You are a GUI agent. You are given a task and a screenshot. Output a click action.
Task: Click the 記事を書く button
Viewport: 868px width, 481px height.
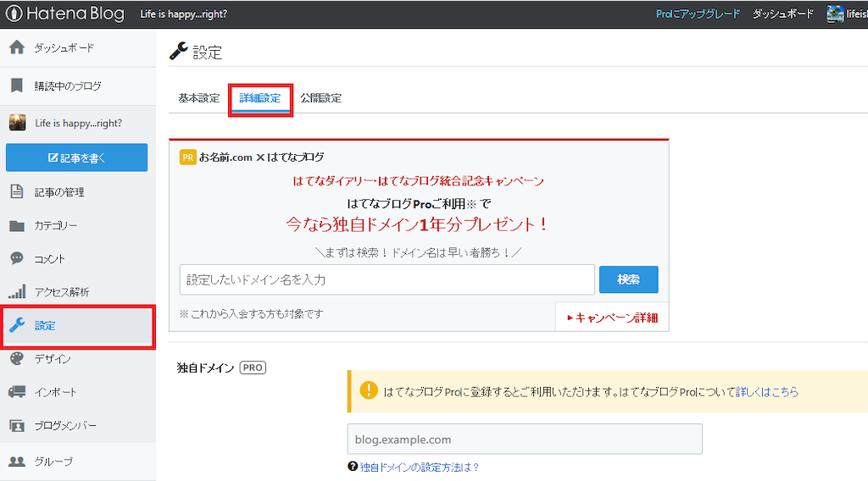[x=77, y=158]
